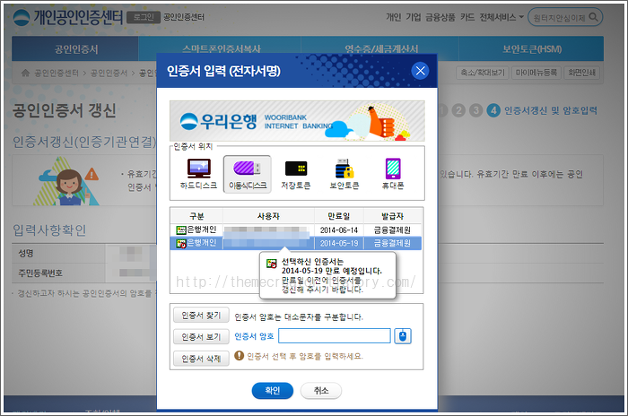Click step 2 circle indicator
This screenshot has height=416, width=628.
pyautogui.click(x=459, y=110)
